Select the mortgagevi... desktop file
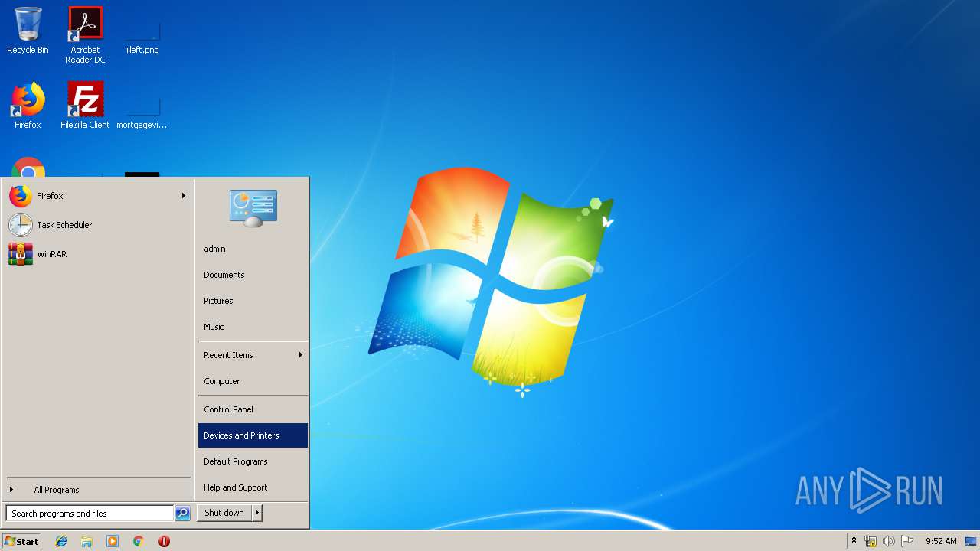This screenshot has width=980, height=551. [x=142, y=109]
